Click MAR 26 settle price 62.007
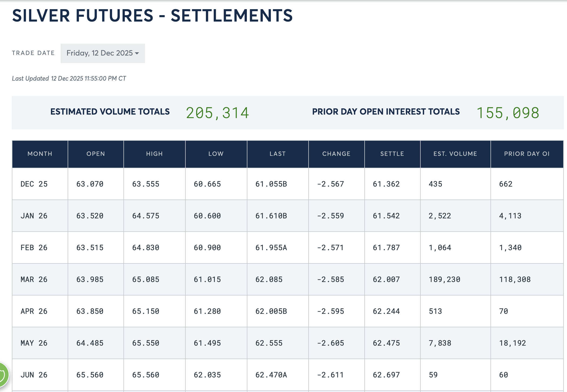This screenshot has width=567, height=392. 386,280
